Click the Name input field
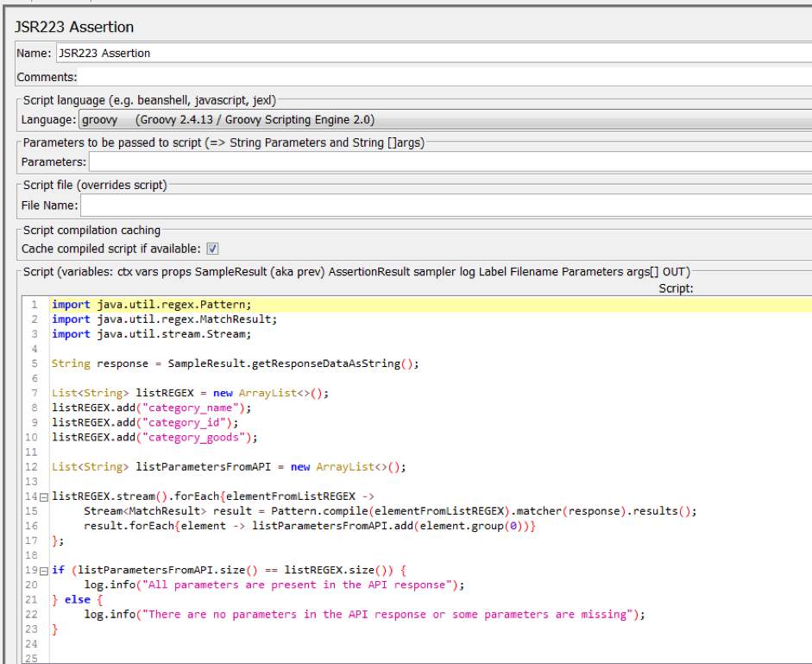The width and height of the screenshot is (812, 664). coord(434,53)
